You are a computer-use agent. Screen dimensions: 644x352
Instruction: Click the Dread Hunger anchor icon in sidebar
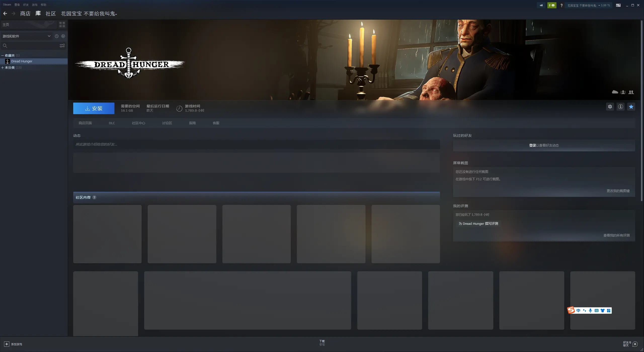point(8,61)
